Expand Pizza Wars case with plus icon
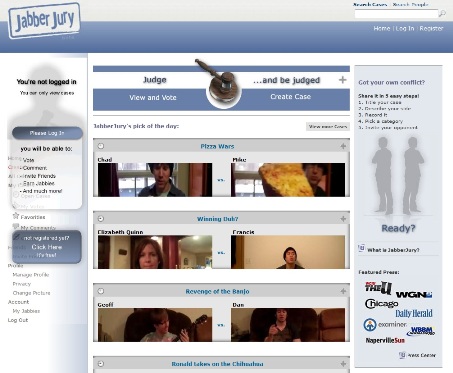The width and height of the screenshot is (453, 373). point(343,146)
